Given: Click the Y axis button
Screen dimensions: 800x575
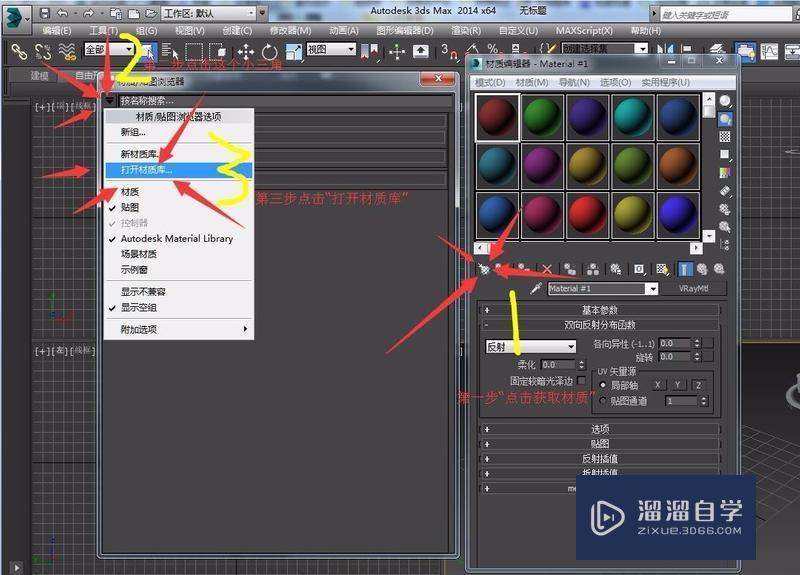Looking at the screenshot, I should [678, 385].
